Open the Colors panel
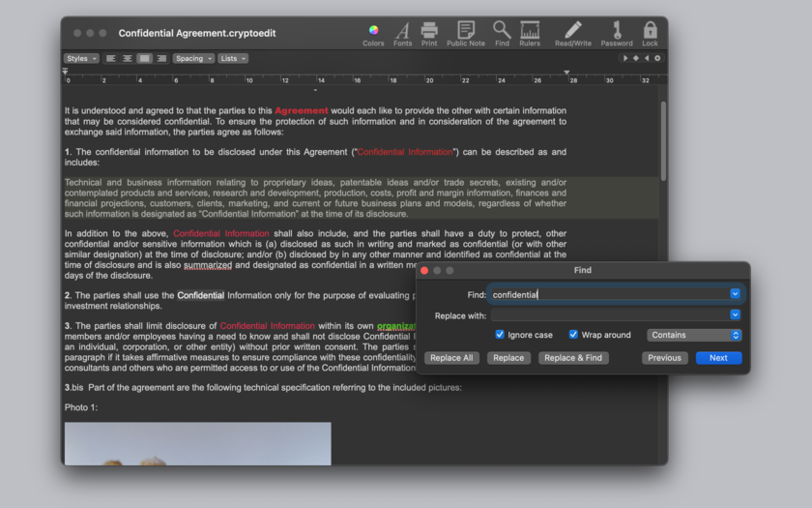Image resolution: width=812 pixels, height=508 pixels. point(373,35)
